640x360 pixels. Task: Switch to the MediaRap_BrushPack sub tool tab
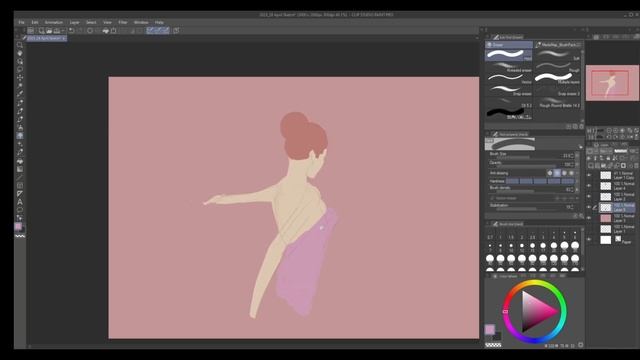[558, 44]
